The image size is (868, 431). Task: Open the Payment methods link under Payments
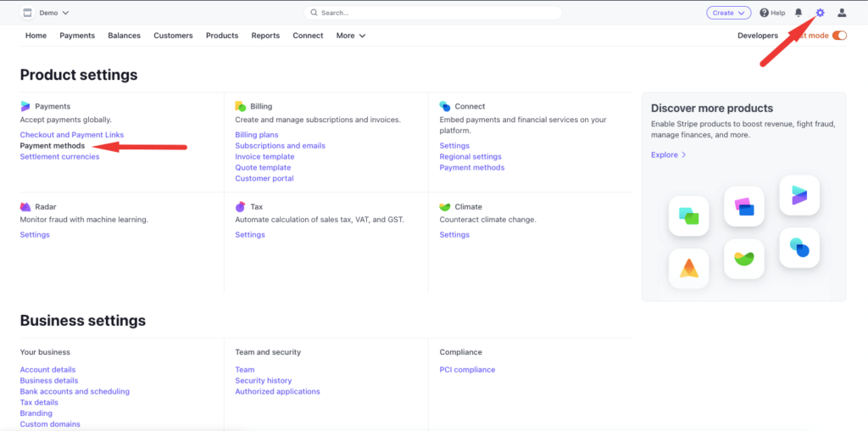coord(52,146)
